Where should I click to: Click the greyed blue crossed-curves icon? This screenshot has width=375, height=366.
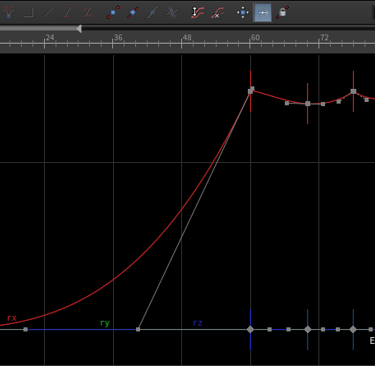point(172,13)
